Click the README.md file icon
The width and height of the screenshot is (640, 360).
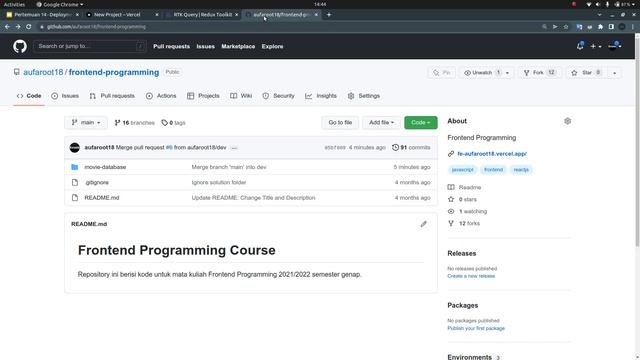[75, 198]
